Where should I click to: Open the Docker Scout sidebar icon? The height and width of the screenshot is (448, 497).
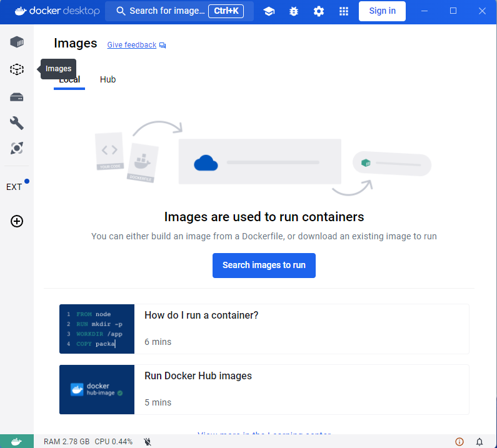[17, 148]
